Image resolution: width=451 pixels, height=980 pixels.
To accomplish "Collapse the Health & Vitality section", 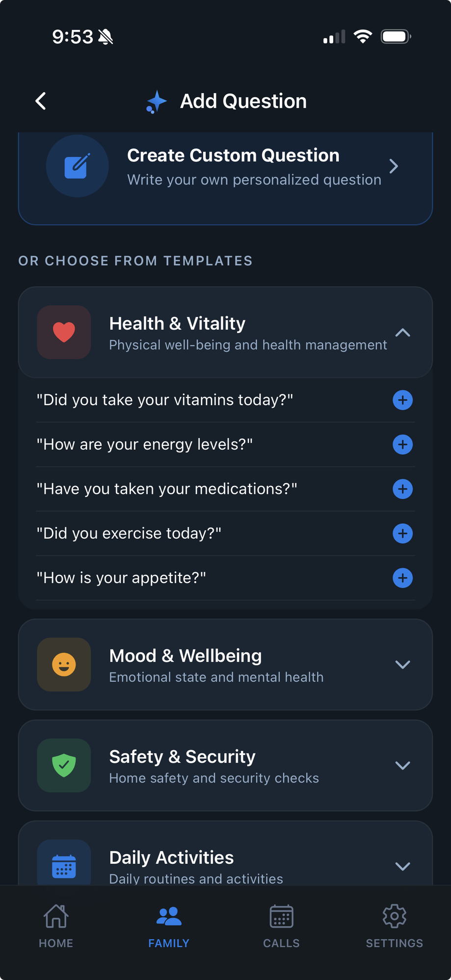I will point(402,332).
